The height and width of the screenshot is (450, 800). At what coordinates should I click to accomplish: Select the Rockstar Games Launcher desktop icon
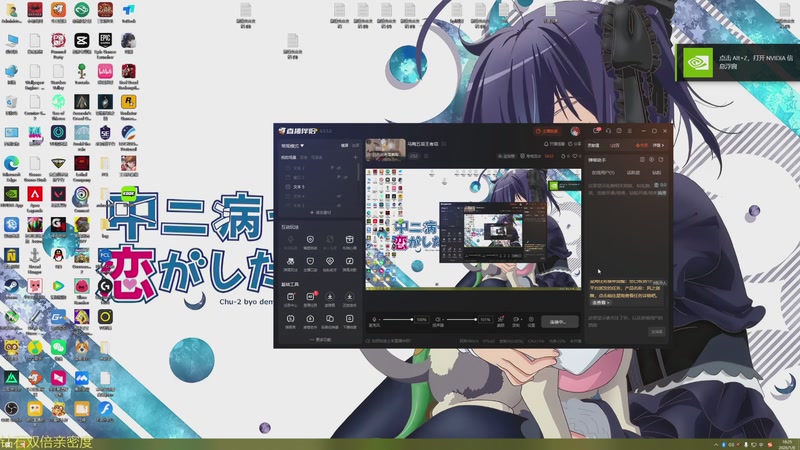(x=129, y=107)
